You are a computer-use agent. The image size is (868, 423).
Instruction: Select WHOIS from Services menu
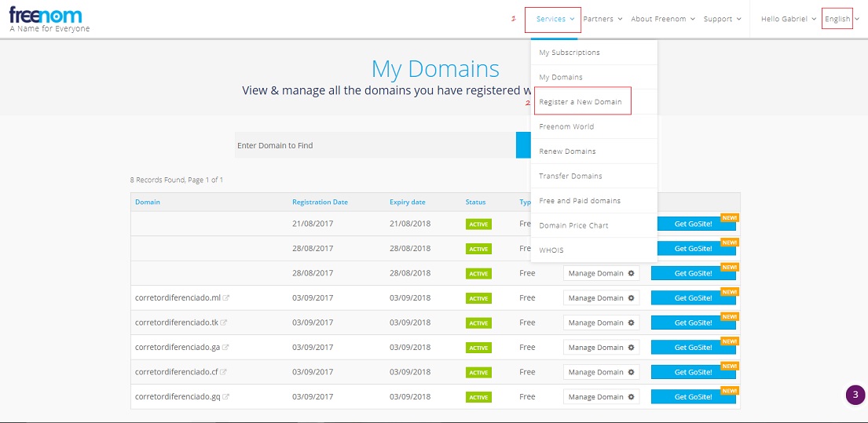point(594,250)
